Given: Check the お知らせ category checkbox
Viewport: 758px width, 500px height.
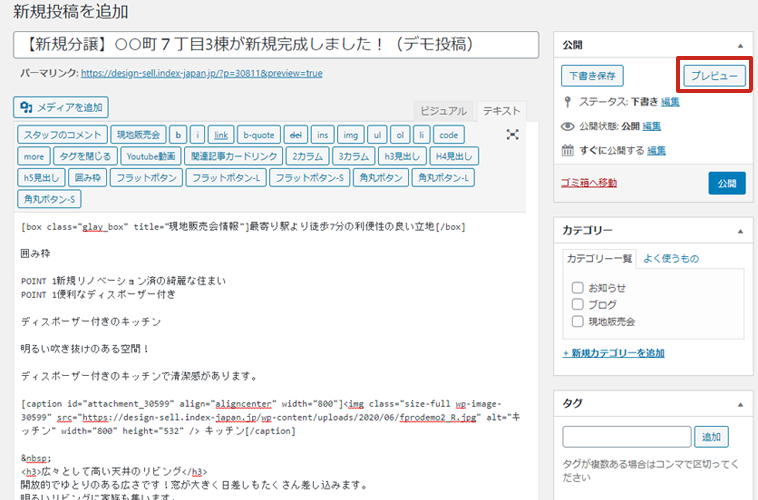Looking at the screenshot, I should [x=577, y=287].
